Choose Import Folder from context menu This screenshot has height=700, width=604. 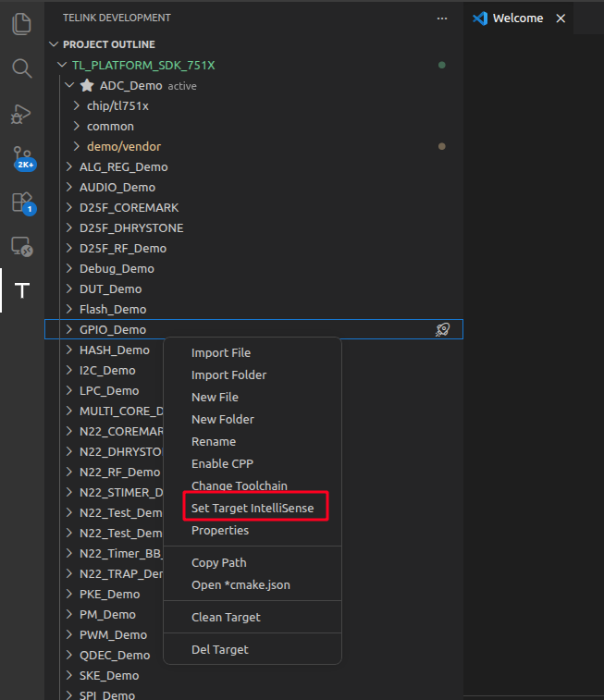[x=253, y=375]
